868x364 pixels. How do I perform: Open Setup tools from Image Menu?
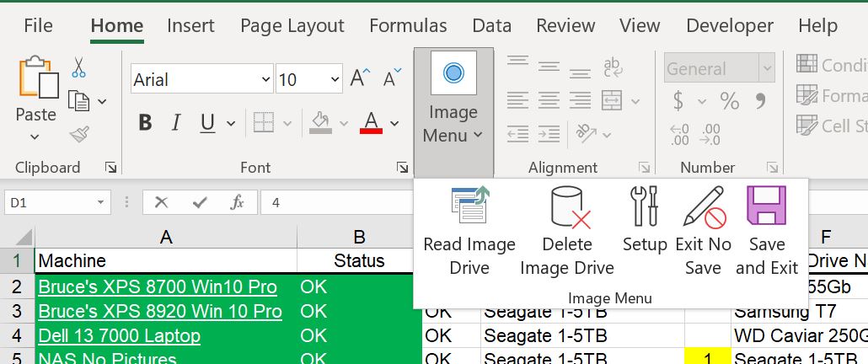click(645, 207)
